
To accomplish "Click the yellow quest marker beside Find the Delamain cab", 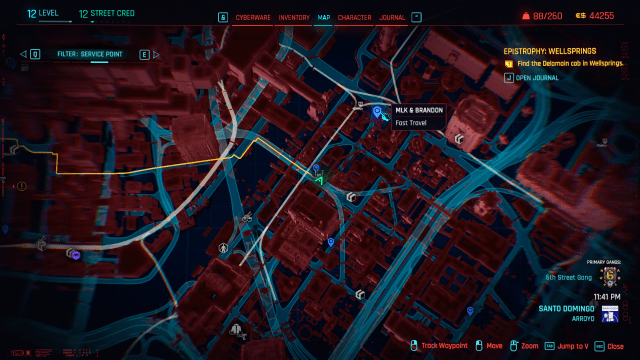I will [x=509, y=64].
